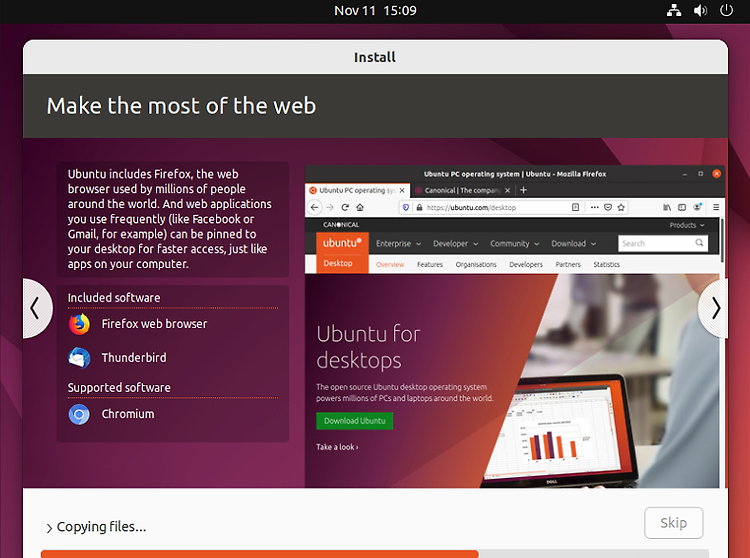Click the laptop image in the web page
The width and height of the screenshot is (750, 558).
[x=560, y=430]
